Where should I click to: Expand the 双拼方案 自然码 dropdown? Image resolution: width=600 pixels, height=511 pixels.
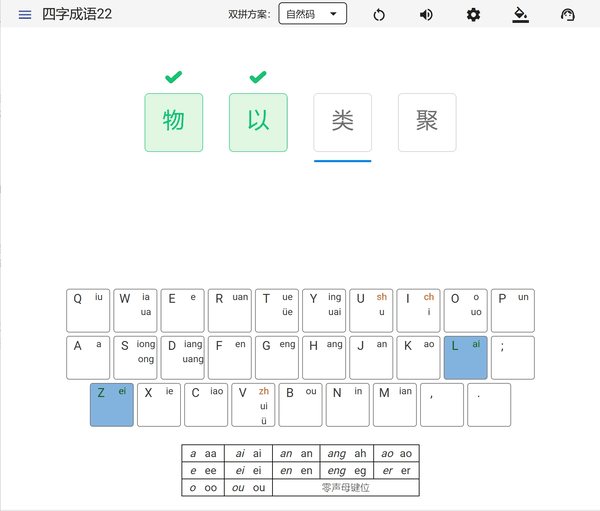(x=313, y=14)
